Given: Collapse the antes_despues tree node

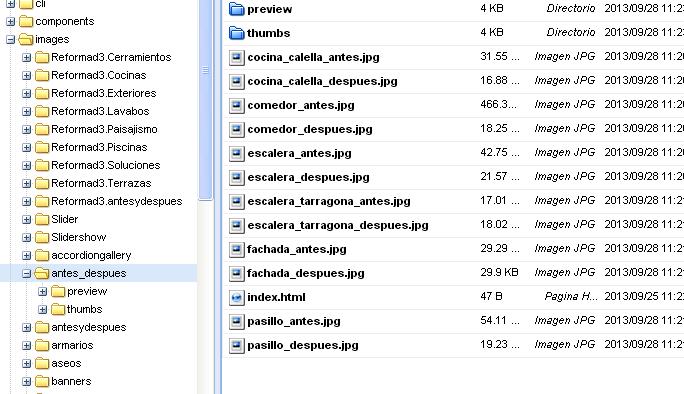Looking at the screenshot, I should tap(27, 274).
